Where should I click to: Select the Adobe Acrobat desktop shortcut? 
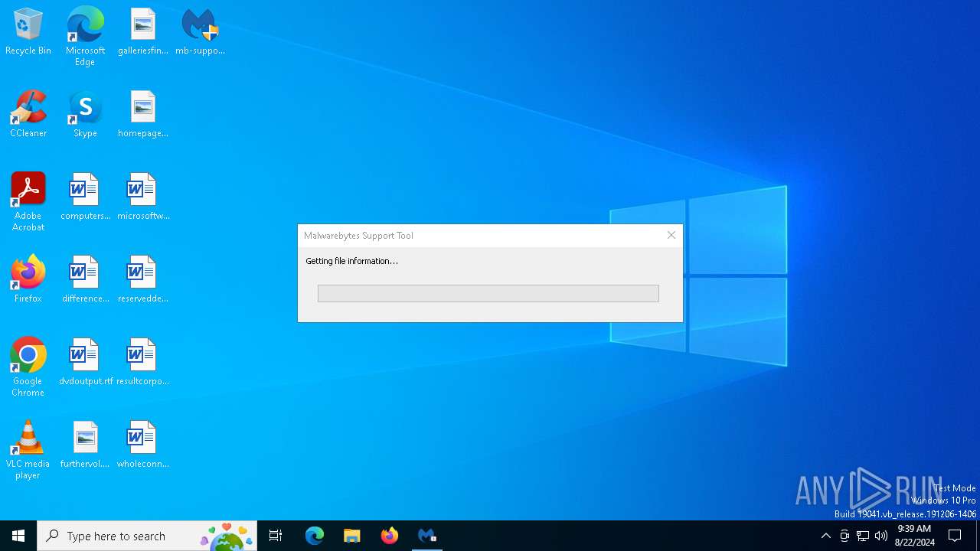click(x=28, y=202)
